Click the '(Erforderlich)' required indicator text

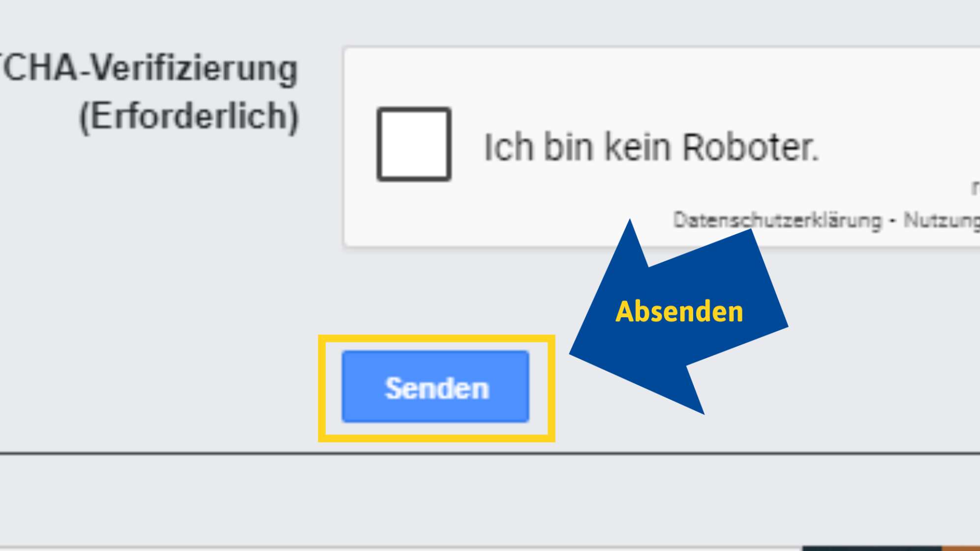coord(189,117)
